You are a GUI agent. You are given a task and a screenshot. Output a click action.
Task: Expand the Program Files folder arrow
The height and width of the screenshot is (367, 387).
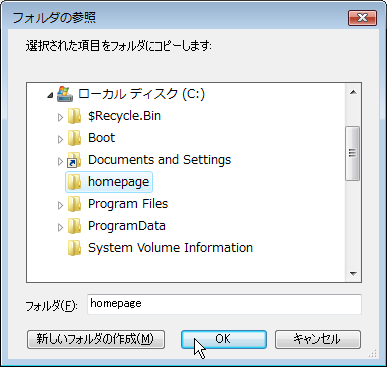tap(60, 205)
